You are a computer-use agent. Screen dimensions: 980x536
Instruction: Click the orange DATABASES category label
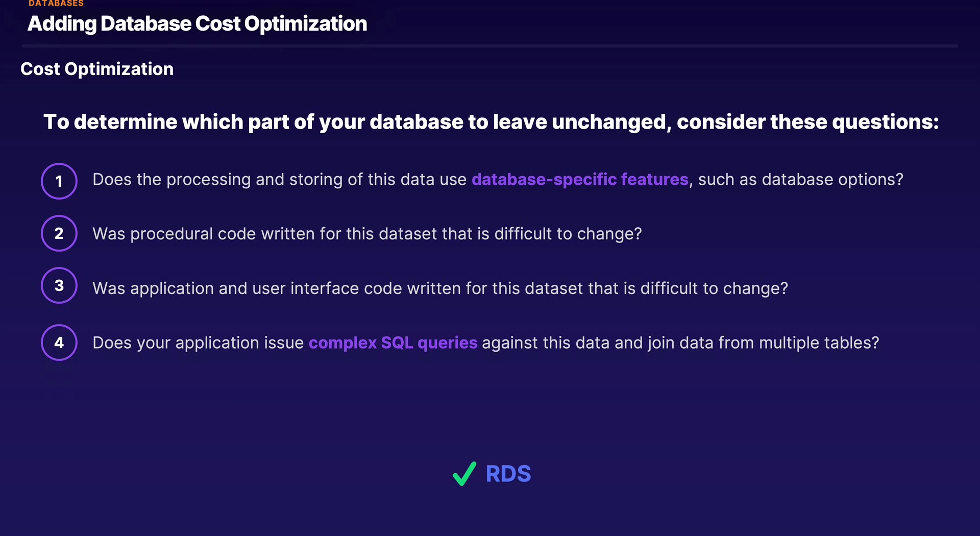(x=56, y=4)
